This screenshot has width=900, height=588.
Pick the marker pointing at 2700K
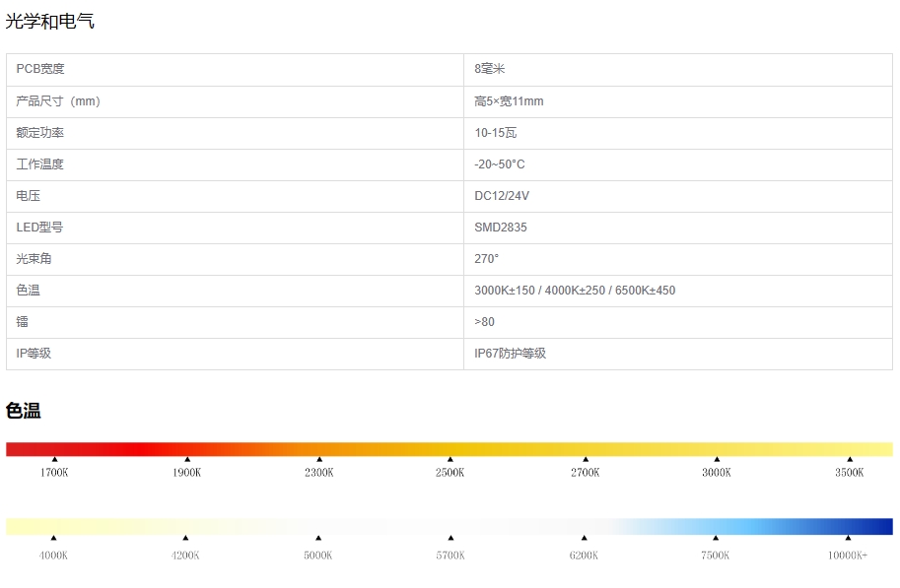pos(585,459)
